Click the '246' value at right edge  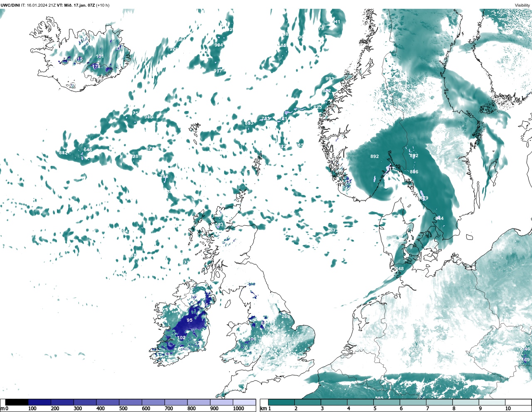point(526,349)
